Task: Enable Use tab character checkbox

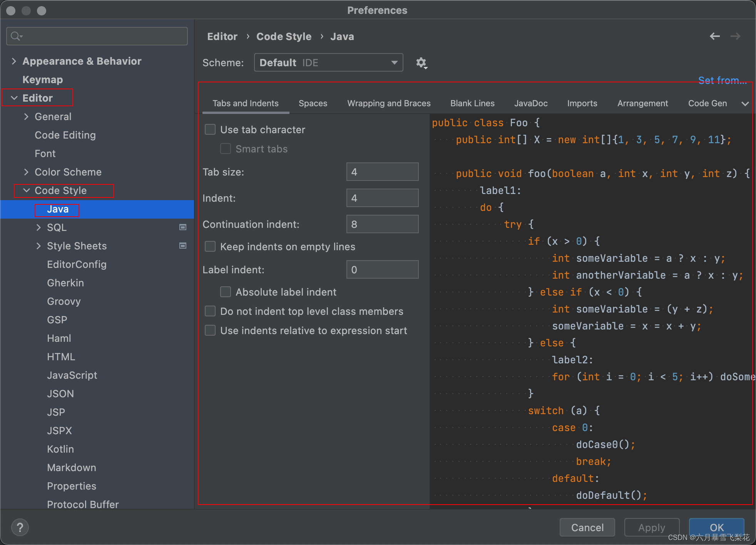Action: [x=210, y=129]
